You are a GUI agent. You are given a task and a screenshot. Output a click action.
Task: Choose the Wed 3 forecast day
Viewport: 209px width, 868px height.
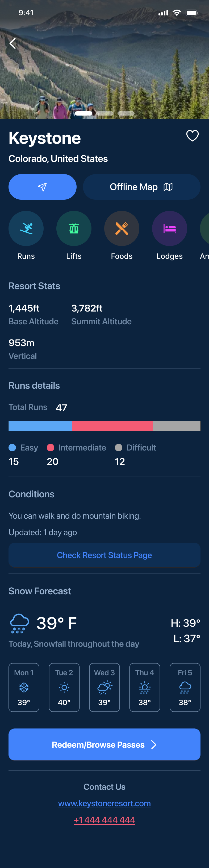104,687
